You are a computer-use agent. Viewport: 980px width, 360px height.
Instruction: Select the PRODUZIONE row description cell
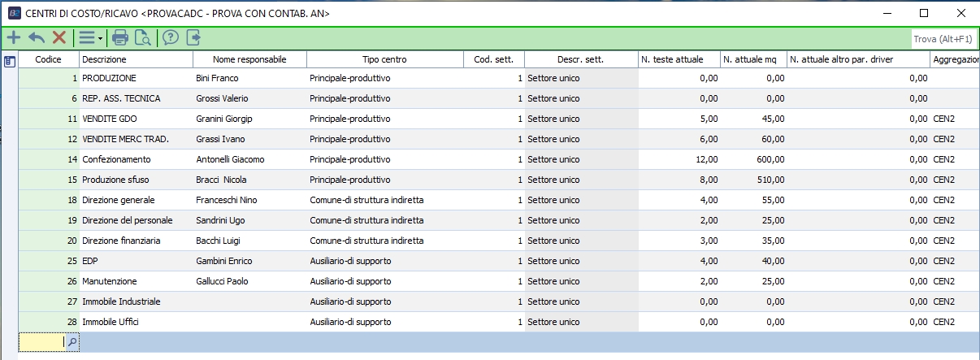(136, 79)
